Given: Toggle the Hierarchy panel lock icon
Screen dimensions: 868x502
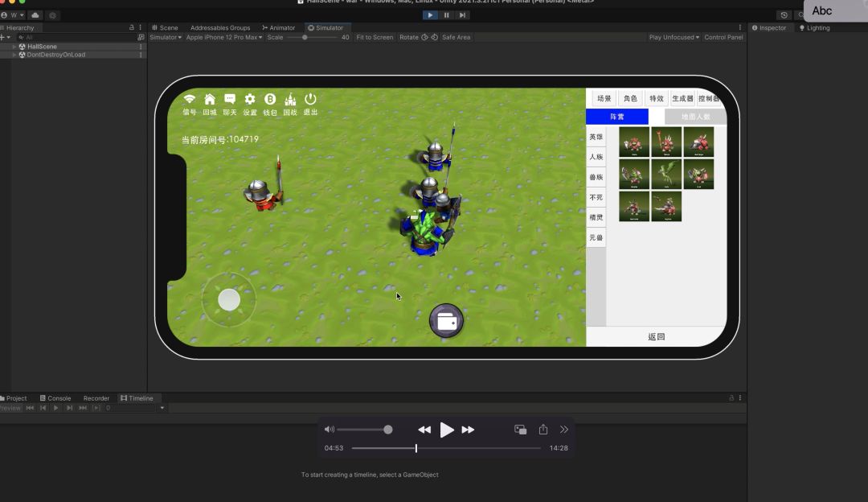Looking at the screenshot, I should 132,27.
